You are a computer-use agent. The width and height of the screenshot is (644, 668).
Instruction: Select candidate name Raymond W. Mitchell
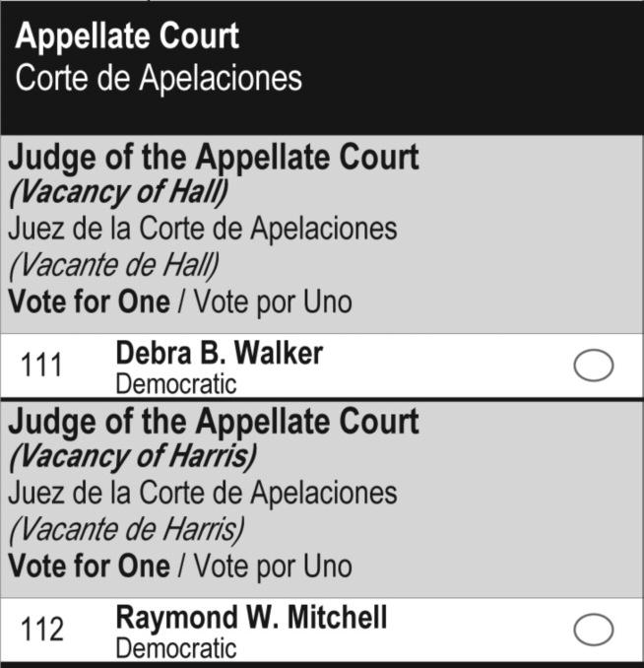pos(251,618)
